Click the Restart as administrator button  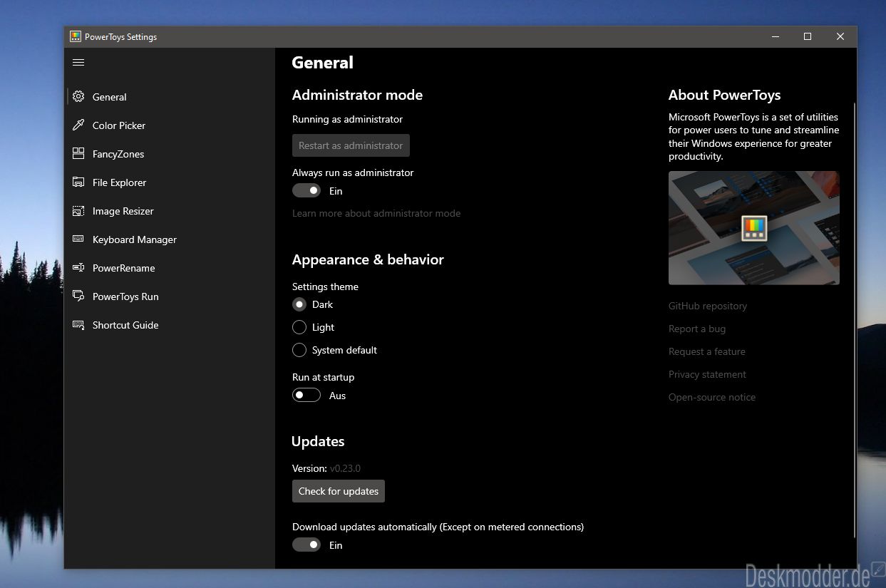coord(351,145)
